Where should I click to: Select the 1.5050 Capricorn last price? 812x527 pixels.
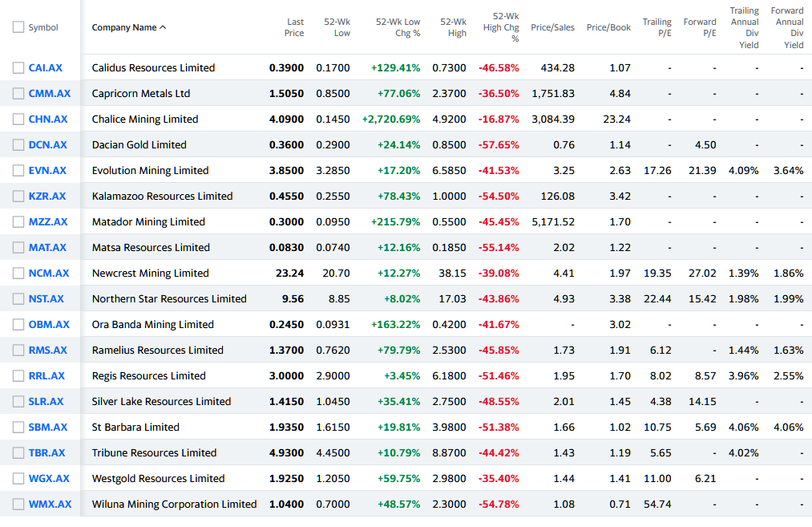pyautogui.click(x=286, y=93)
